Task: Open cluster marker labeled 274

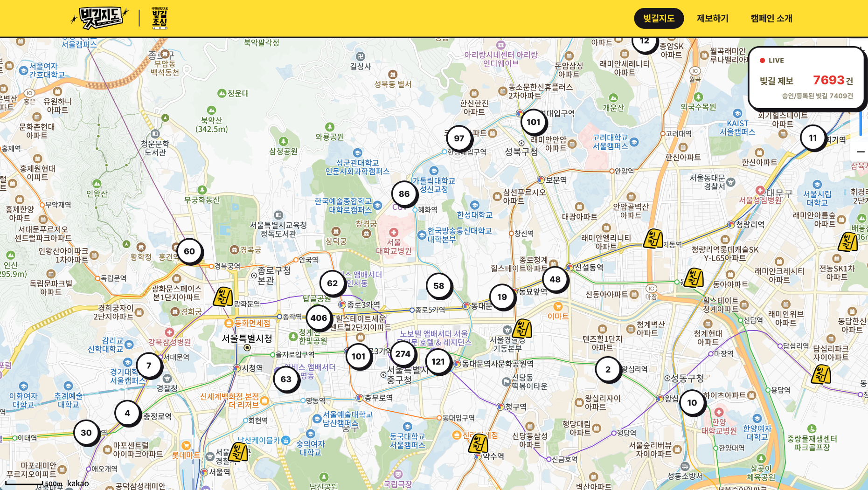Action: [403, 353]
